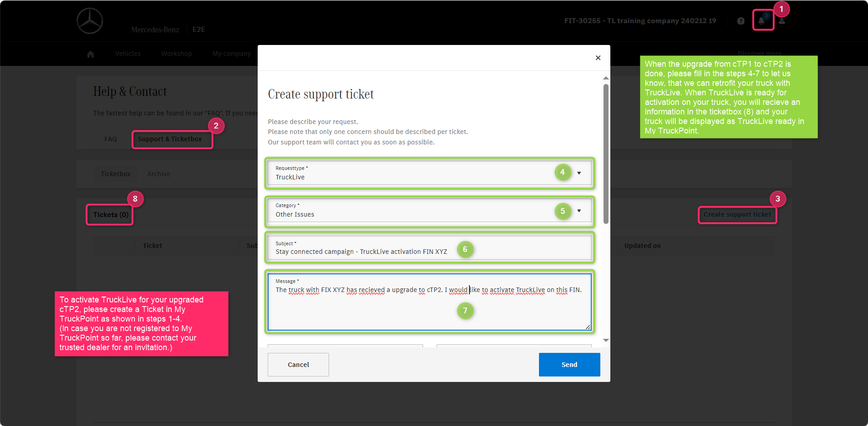Screen dimensions: 868x426
Task: Open the Workshop menu
Action: point(176,54)
